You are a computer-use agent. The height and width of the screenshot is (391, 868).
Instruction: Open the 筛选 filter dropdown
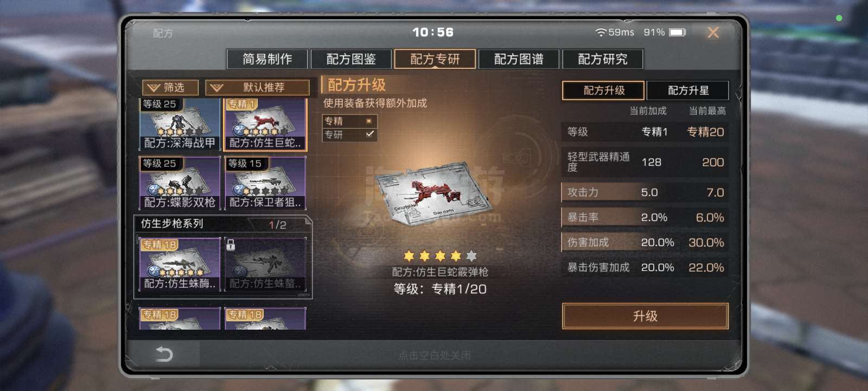coord(170,87)
